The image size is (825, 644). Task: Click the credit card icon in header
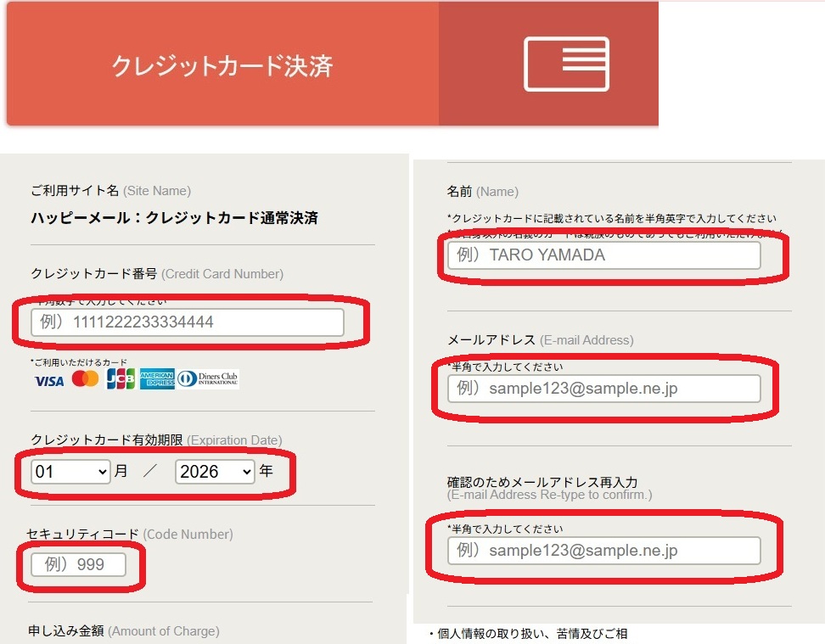[566, 64]
